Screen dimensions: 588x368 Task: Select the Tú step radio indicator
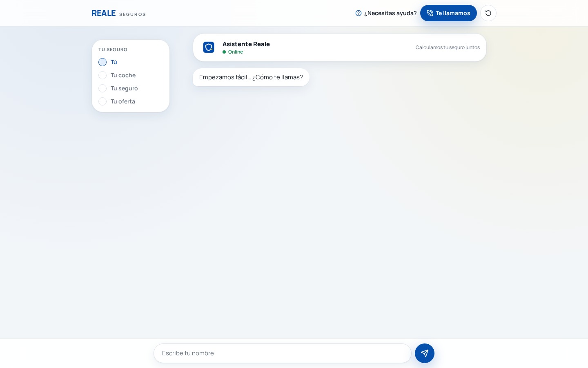(102, 62)
